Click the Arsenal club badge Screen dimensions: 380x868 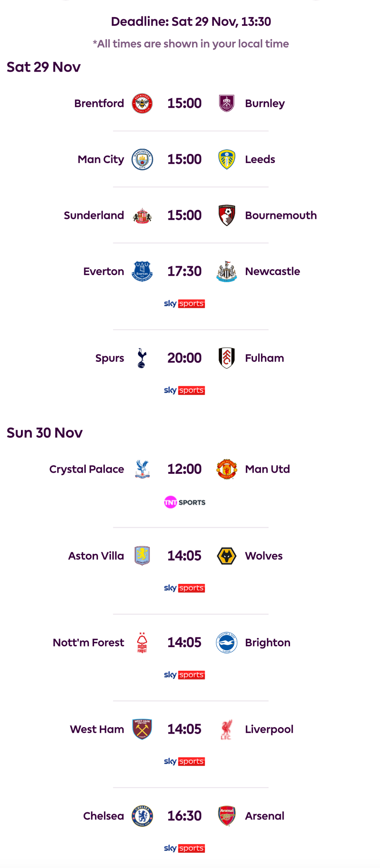[x=226, y=816]
